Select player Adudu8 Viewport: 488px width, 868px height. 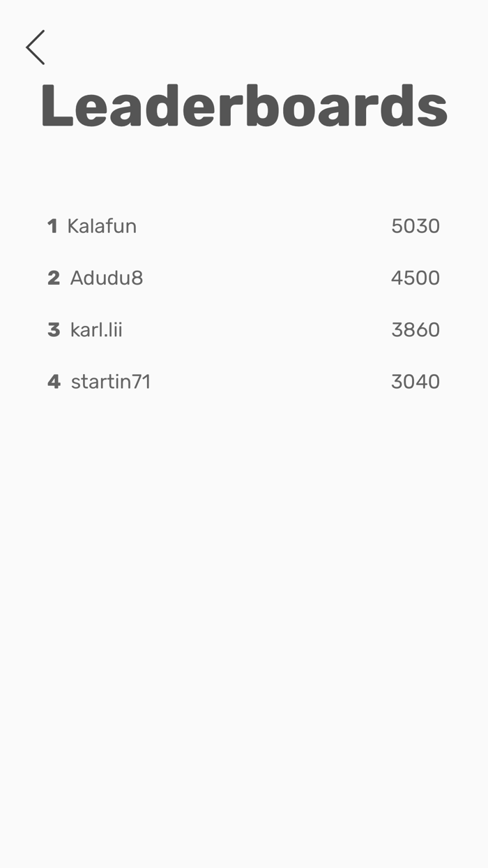[x=106, y=277]
